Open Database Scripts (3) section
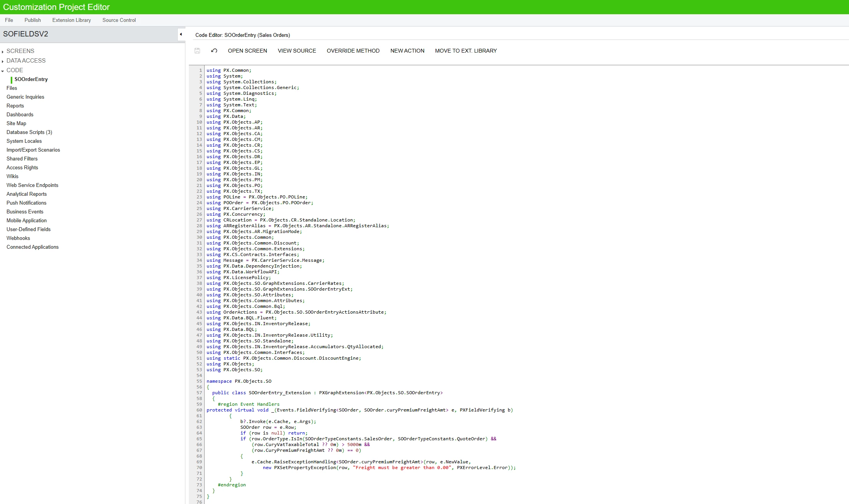This screenshot has width=849, height=504. (29, 132)
